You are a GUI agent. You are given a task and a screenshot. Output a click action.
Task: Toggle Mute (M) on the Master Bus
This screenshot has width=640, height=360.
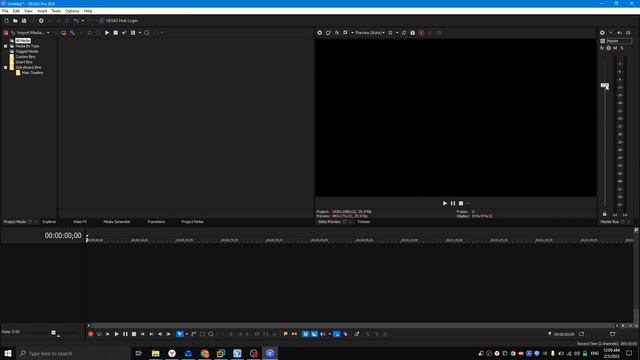[x=615, y=48]
